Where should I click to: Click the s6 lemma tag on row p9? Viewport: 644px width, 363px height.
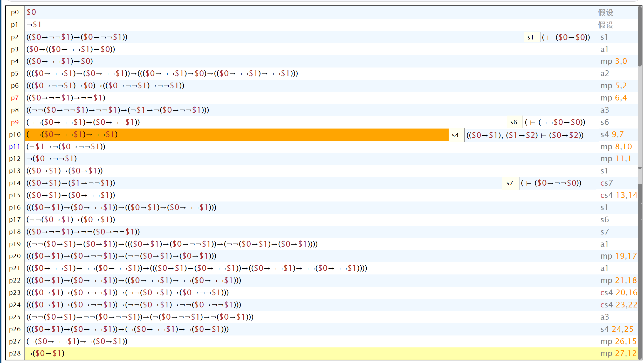point(513,122)
